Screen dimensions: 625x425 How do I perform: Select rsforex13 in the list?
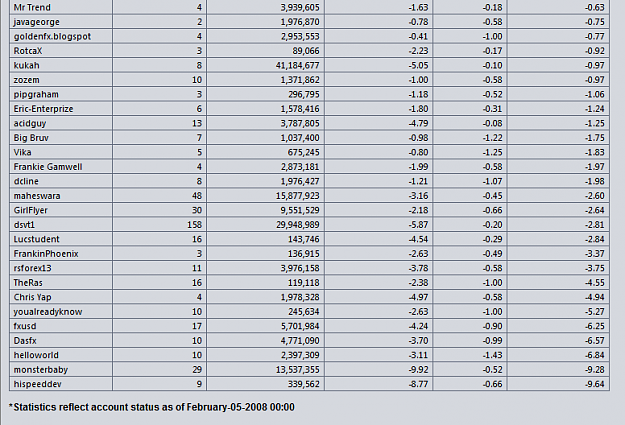(x=32, y=268)
